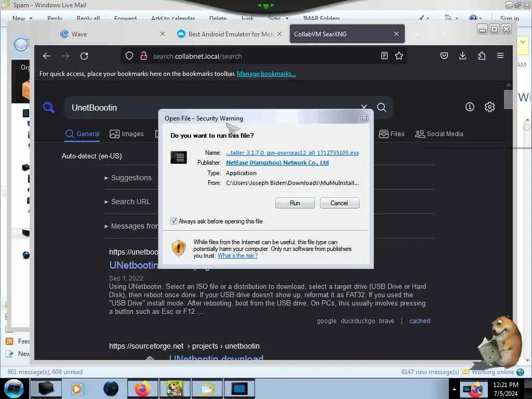The image size is (532, 399).
Task: Expand the Suggestions section
Action: (x=128, y=178)
